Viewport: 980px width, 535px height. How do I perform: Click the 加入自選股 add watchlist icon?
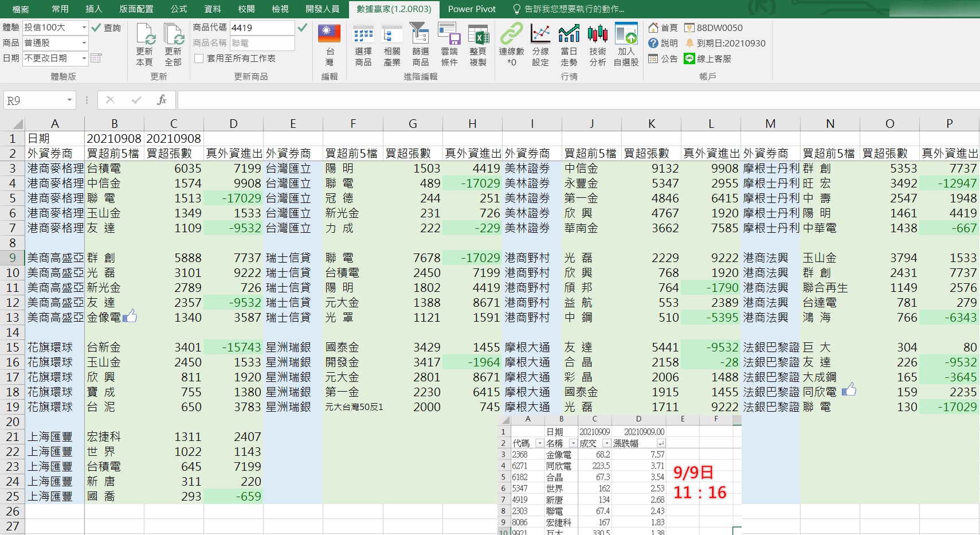[626, 34]
